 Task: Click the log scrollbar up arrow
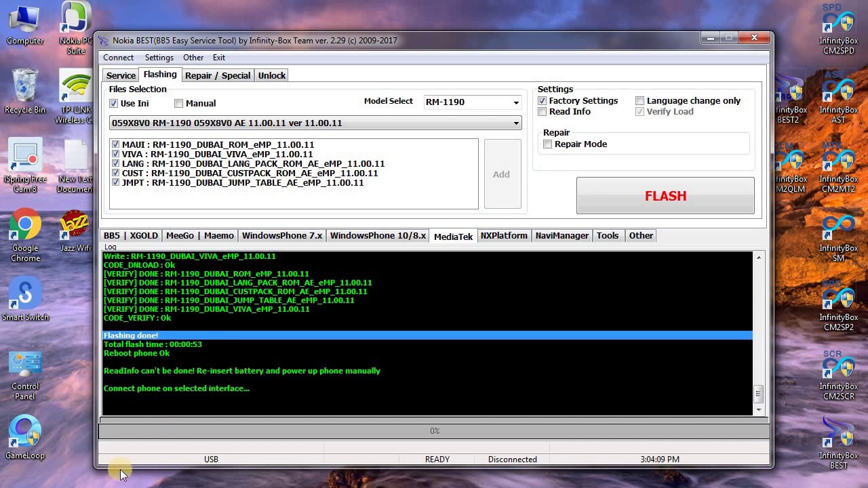pos(758,258)
